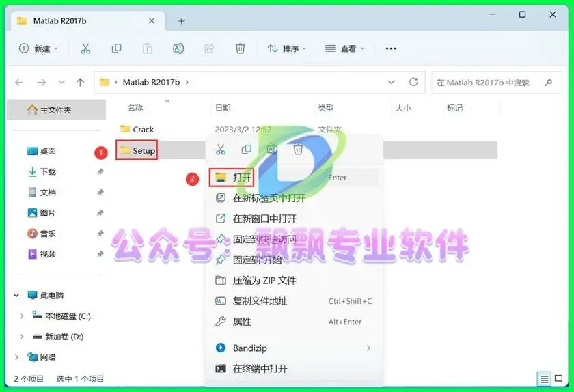Screen dimensions: 574x392
Task: Unpin the 视频 folder pin icon
Action: click(x=100, y=253)
